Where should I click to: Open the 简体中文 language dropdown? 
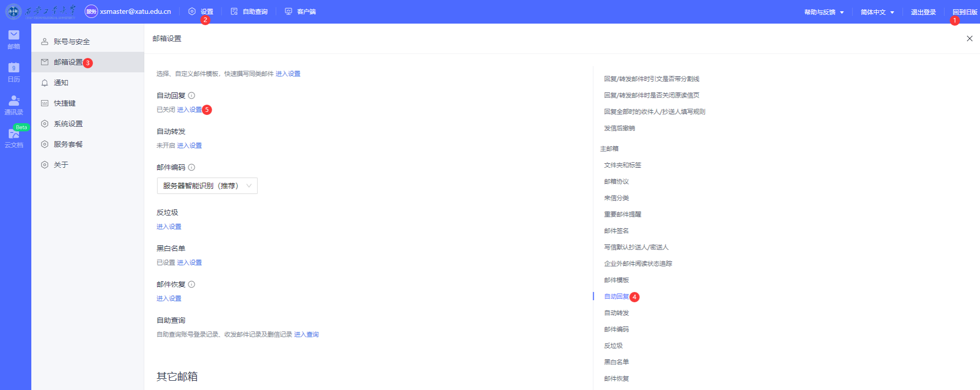click(877, 12)
